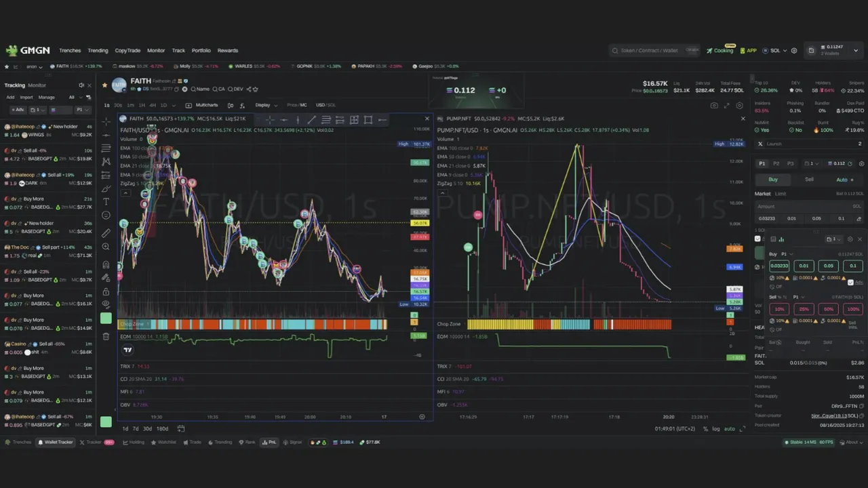
Task: Open the anon list dropdown in ticker bar
Action: coord(33,66)
